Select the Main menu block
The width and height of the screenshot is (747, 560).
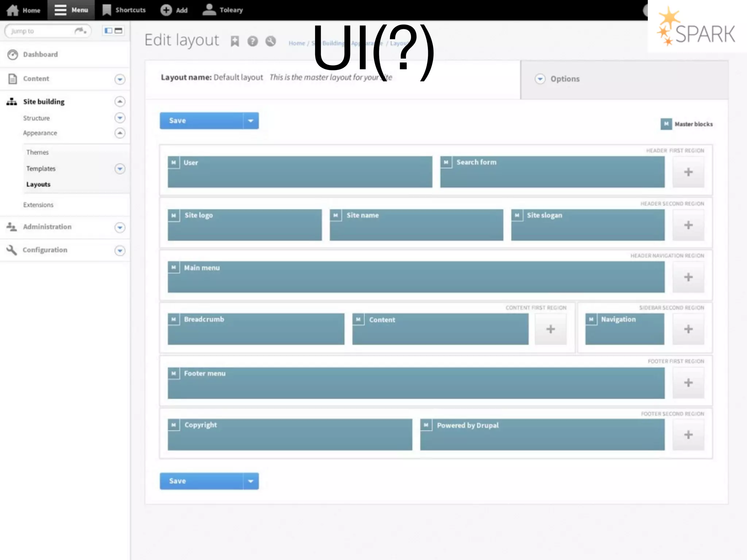click(x=416, y=277)
